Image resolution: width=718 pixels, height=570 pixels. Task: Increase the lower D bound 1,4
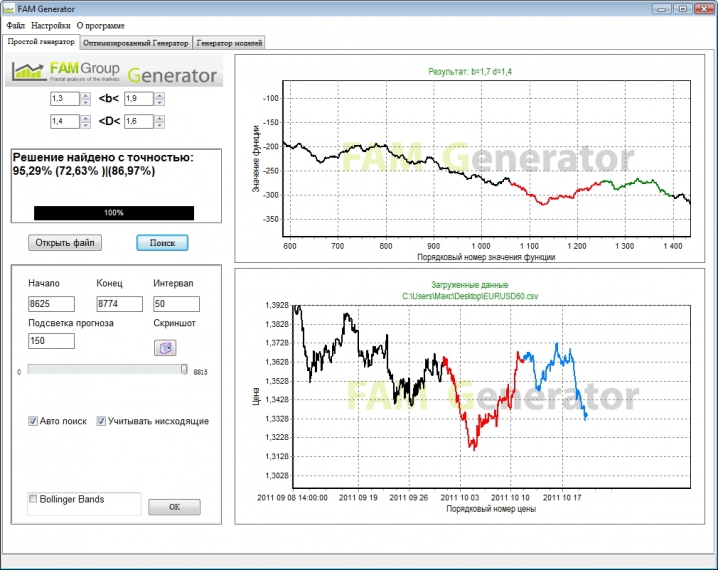click(86, 119)
